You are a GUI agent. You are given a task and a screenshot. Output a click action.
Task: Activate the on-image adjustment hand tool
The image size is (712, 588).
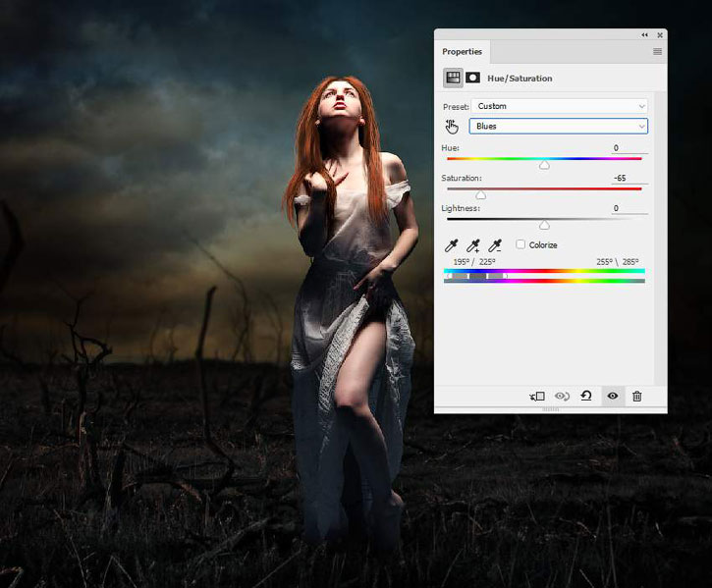(x=452, y=127)
